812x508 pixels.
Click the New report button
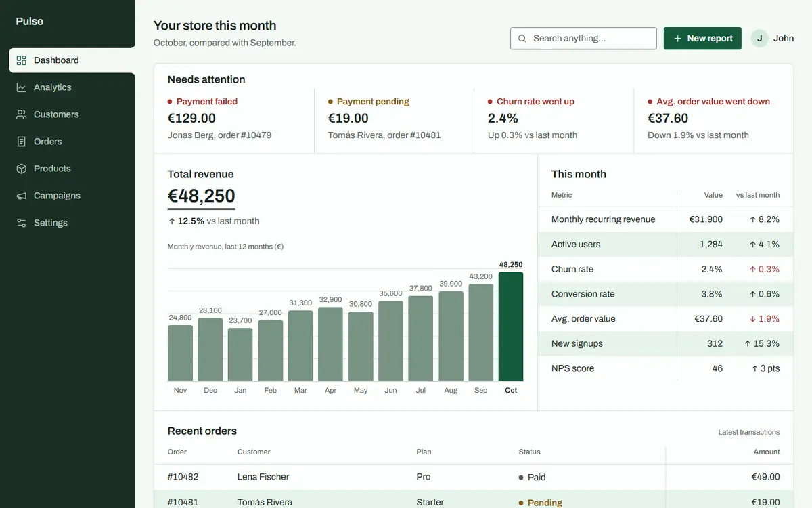pyautogui.click(x=702, y=39)
